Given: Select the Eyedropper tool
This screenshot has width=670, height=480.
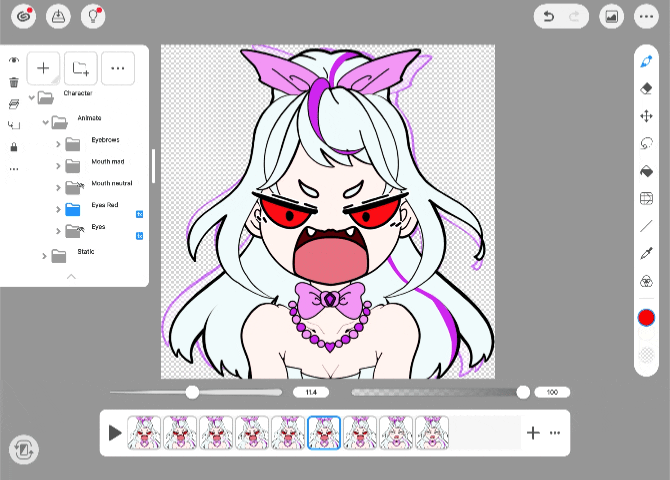Looking at the screenshot, I should [646, 253].
